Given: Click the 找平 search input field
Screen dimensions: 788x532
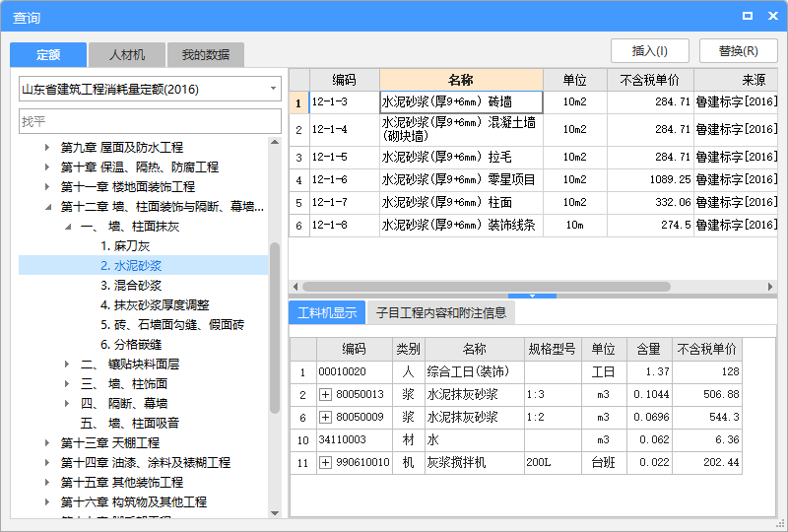Looking at the screenshot, I should pos(150,121).
